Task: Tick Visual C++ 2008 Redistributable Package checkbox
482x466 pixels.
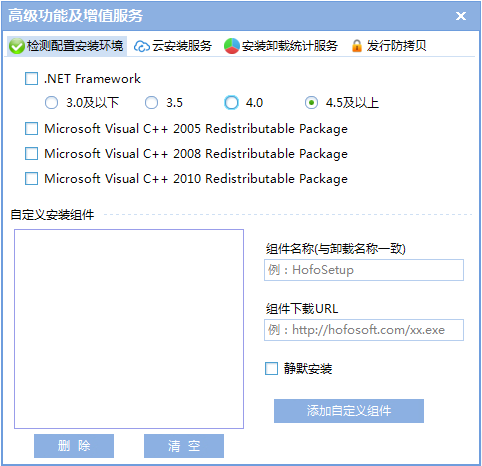Action: click(31, 154)
